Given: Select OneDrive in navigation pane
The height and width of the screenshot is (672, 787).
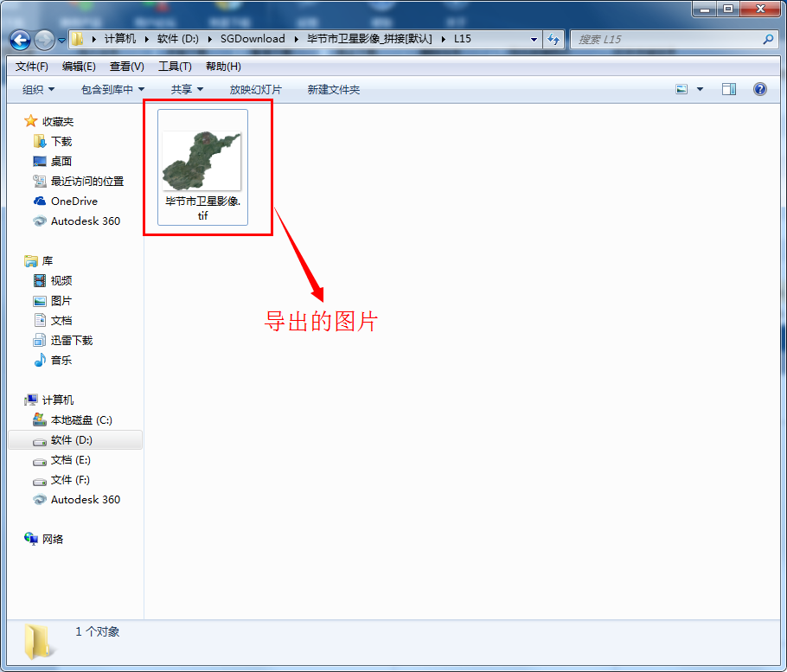Looking at the screenshot, I should [65, 201].
